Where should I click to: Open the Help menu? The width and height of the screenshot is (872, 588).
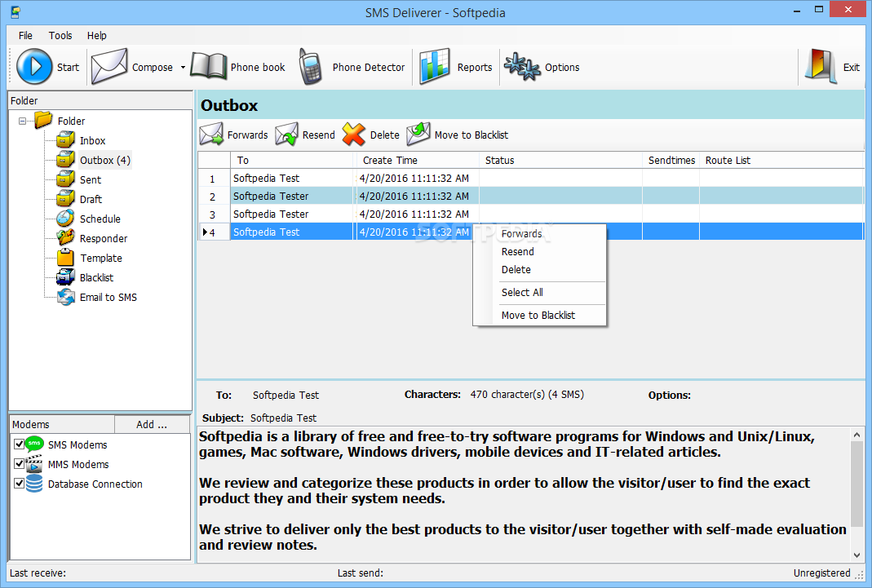tap(97, 36)
